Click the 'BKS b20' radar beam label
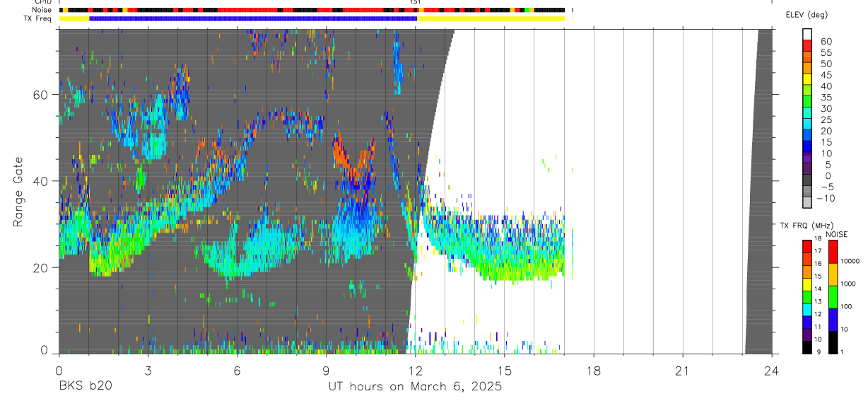868x401 pixels. (85, 387)
